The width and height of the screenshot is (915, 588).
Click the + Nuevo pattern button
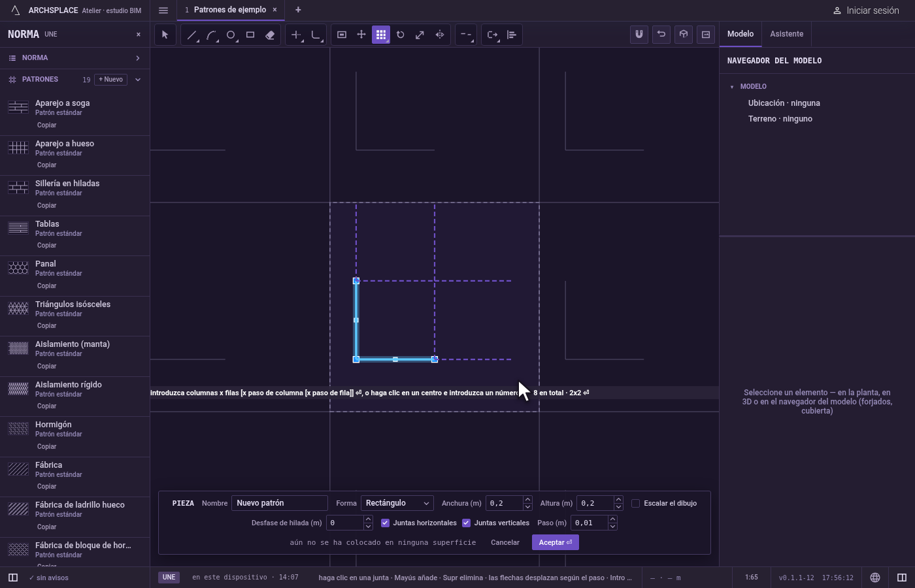pos(111,80)
